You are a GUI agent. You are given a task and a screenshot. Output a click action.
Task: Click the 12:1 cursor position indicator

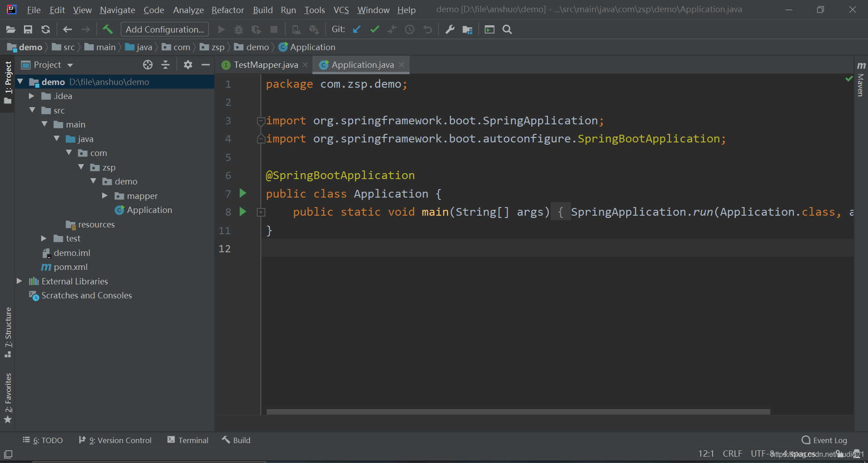click(706, 454)
